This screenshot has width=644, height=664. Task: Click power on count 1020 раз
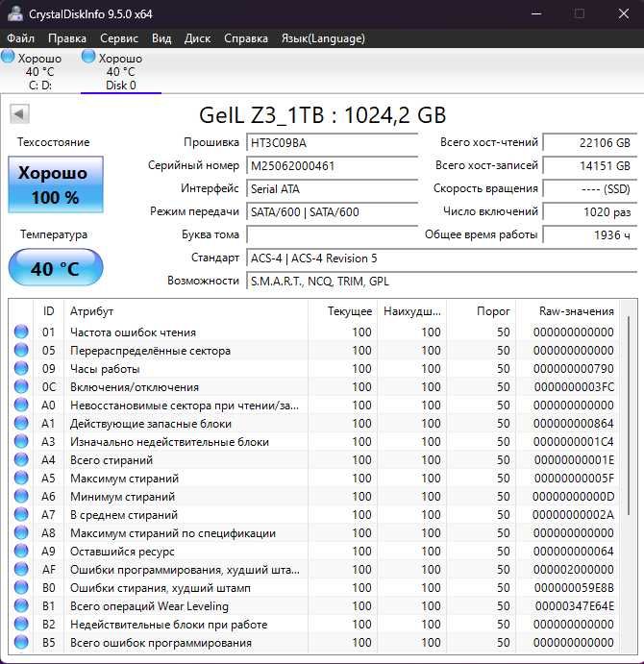(x=590, y=211)
